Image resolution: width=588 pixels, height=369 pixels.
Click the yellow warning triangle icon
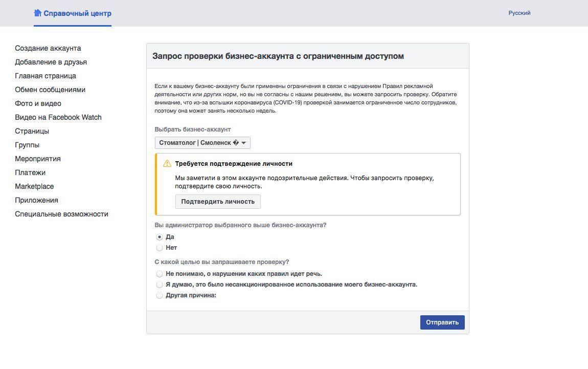[167, 164]
